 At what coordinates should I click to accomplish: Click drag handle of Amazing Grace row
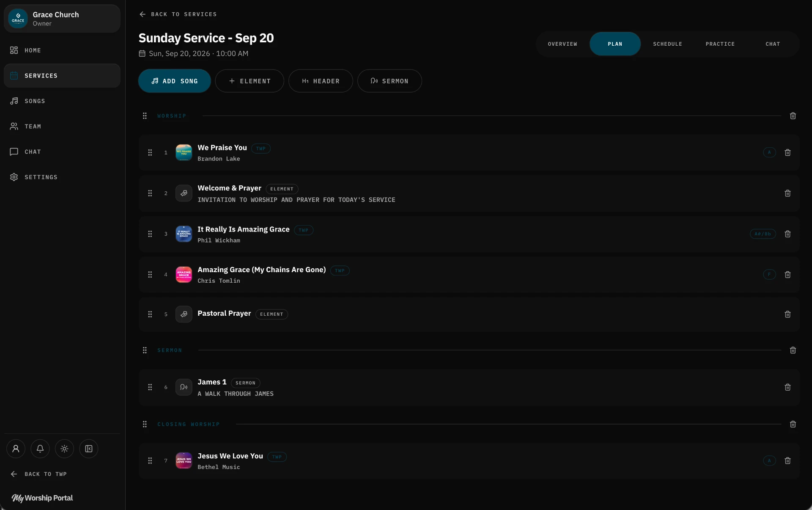coord(150,275)
